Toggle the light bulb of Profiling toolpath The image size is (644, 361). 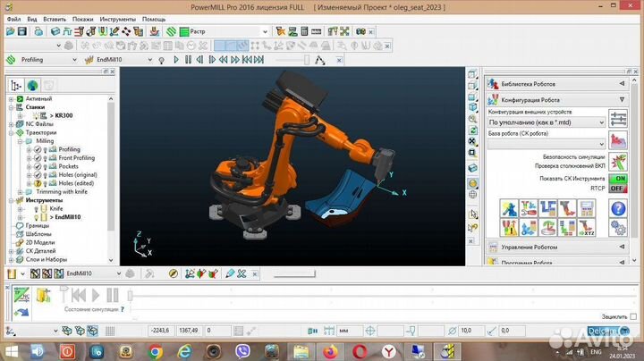46,150
